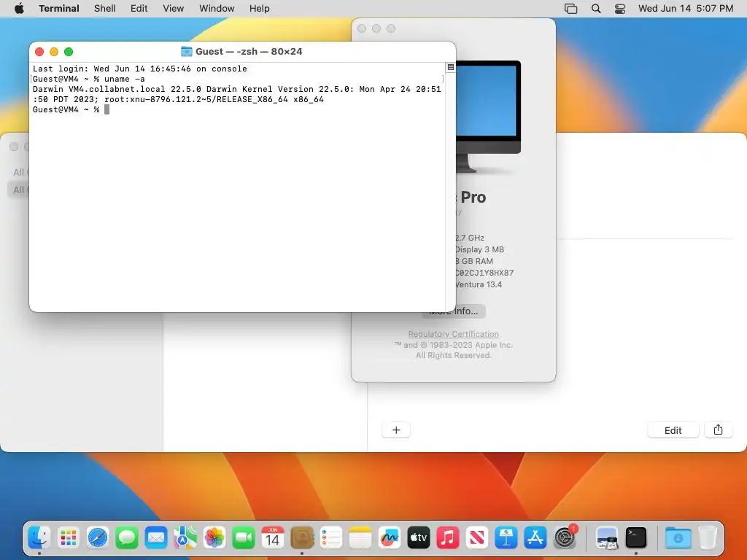Launch Maps from the dock
The height and width of the screenshot is (560, 747).
pos(185,537)
